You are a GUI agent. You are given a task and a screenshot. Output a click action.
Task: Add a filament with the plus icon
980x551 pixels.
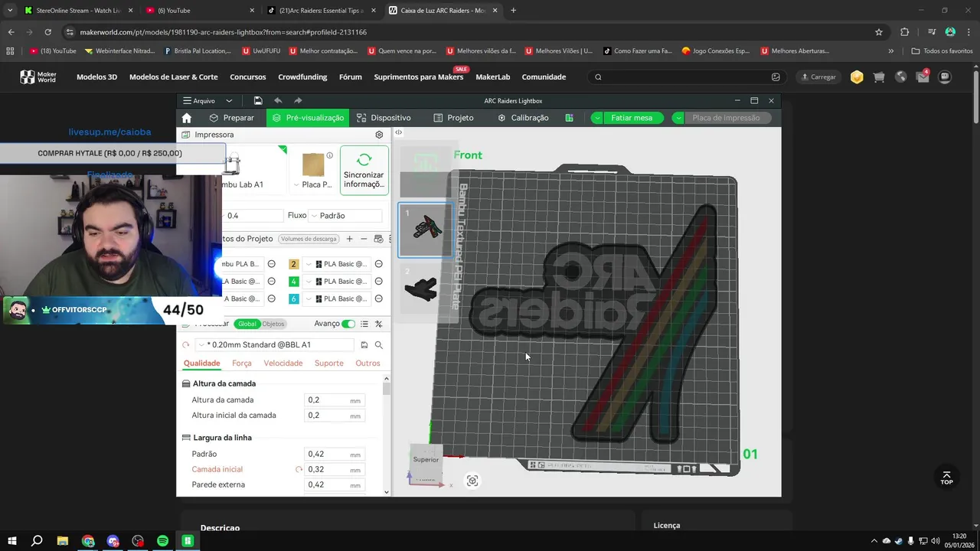pyautogui.click(x=350, y=239)
